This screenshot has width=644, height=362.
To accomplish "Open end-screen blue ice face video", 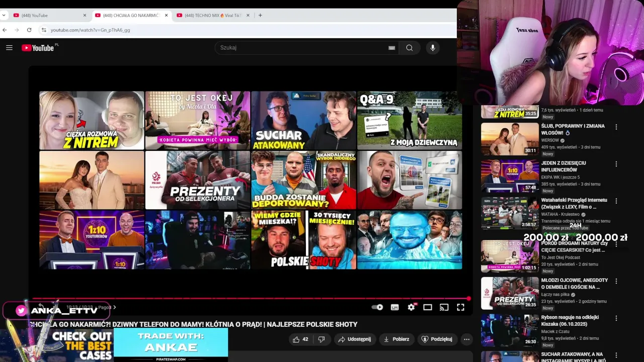I will (x=410, y=240).
